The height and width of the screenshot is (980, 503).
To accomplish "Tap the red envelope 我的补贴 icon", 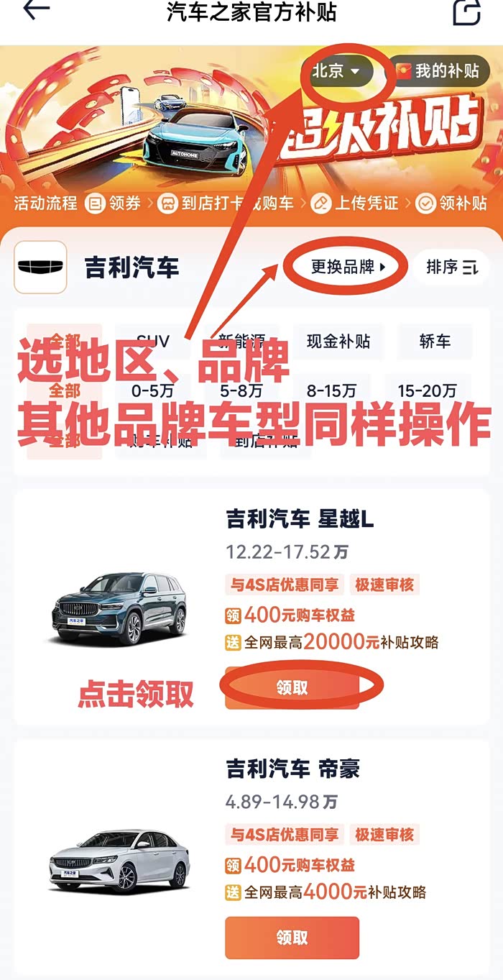I will [x=405, y=71].
